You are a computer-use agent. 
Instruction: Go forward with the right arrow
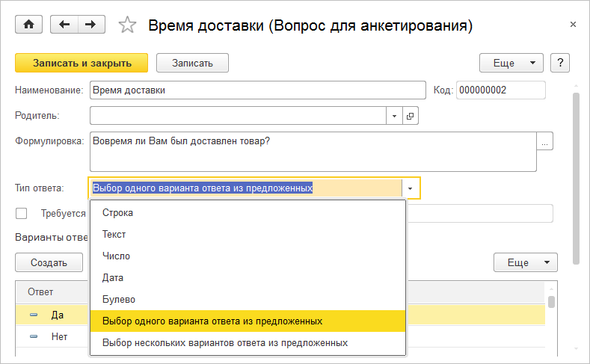(90, 25)
